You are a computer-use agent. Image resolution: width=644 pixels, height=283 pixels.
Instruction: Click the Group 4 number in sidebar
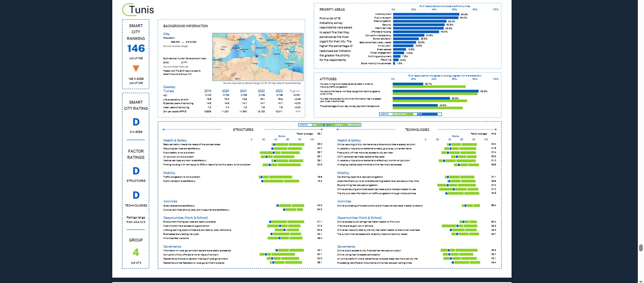point(135,252)
